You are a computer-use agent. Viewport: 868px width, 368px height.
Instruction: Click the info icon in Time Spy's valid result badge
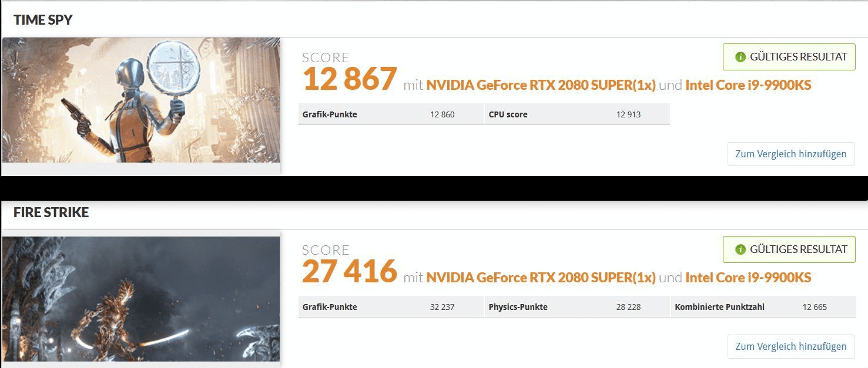pos(740,57)
